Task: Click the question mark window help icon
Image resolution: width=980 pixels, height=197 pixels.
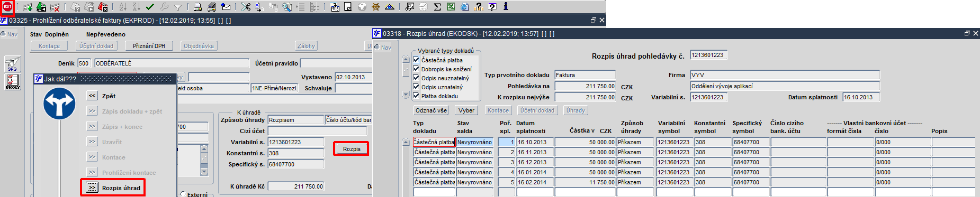Action: click(x=492, y=7)
